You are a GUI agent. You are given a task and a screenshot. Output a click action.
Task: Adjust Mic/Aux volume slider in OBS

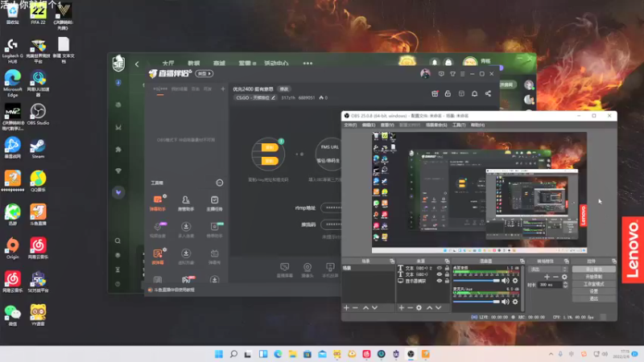pos(477,302)
